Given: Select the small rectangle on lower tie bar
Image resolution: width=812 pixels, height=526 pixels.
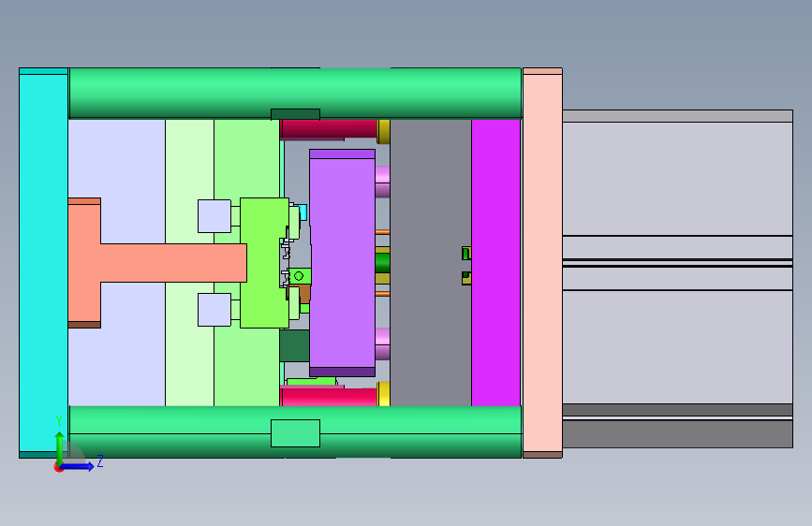Looking at the screenshot, I should [295, 433].
